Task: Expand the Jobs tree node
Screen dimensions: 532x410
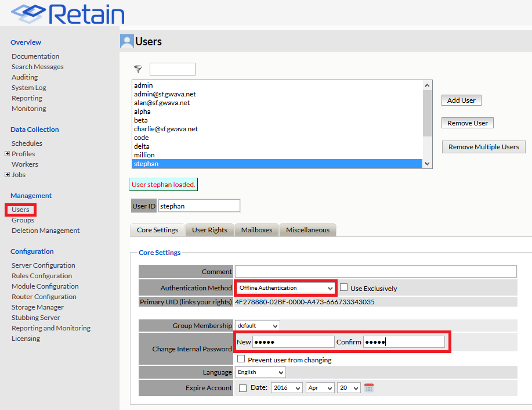Action: point(7,175)
